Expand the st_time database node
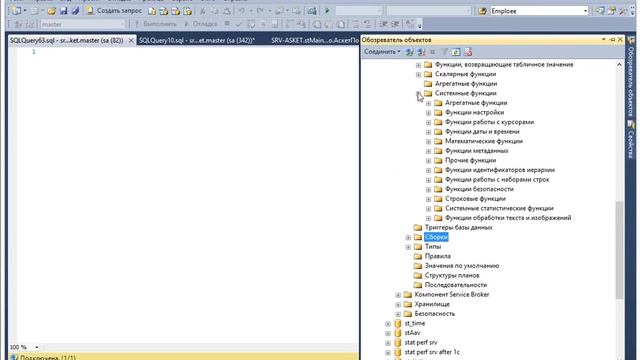 (388, 324)
